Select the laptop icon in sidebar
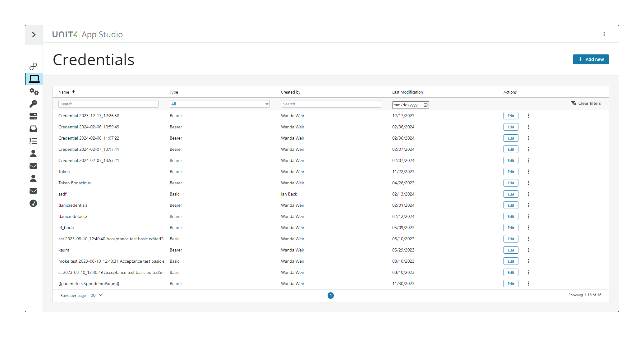The image size is (644, 337). coord(34,79)
